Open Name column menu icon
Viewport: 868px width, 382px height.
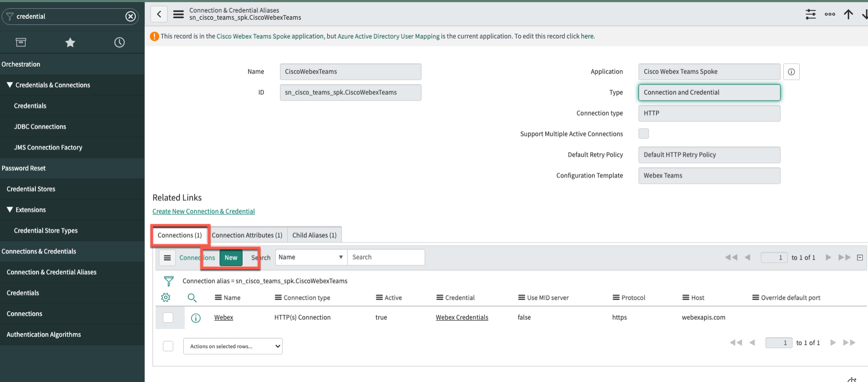pos(219,298)
